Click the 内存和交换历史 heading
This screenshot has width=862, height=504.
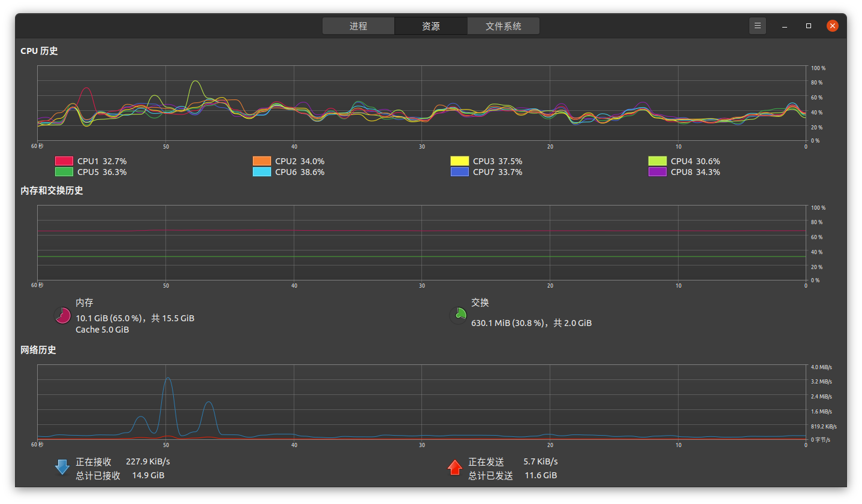(52, 191)
